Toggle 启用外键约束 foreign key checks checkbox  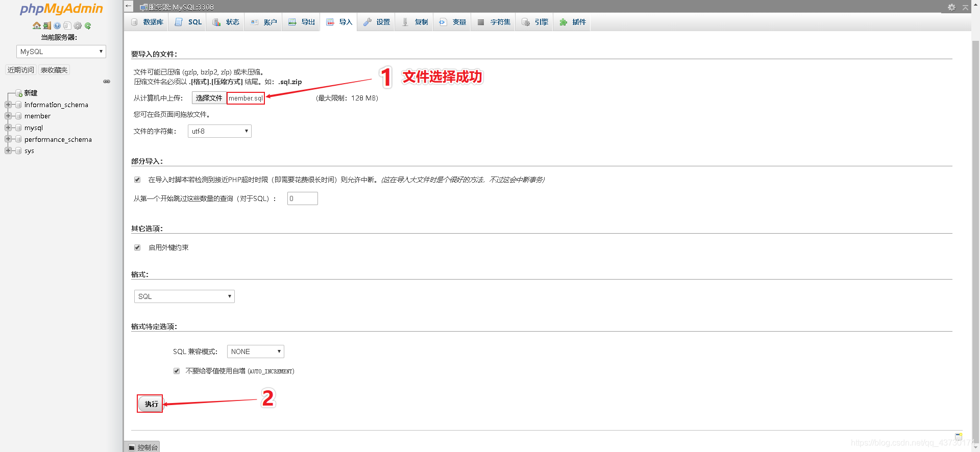click(137, 247)
